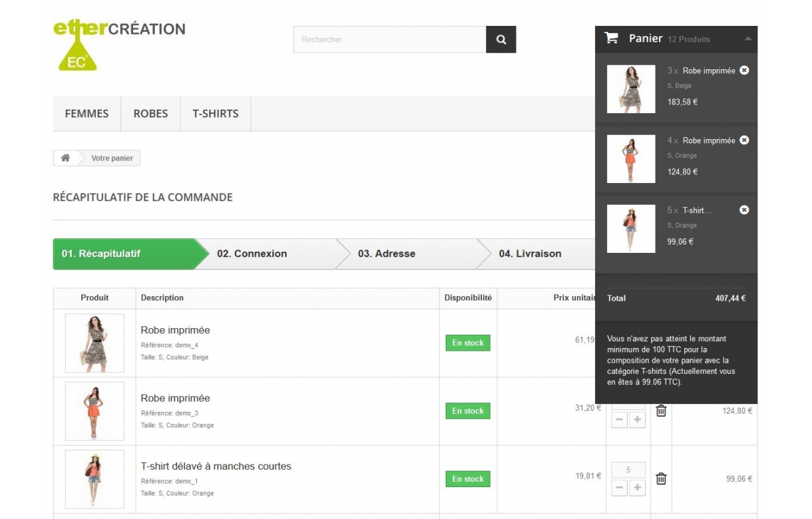Open the ROBES menu

[150, 114]
